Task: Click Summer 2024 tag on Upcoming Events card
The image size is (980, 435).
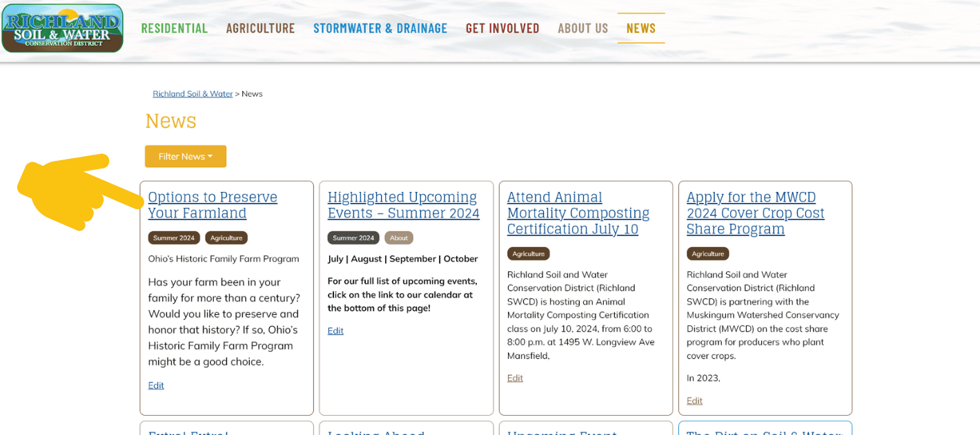Action: point(353,238)
